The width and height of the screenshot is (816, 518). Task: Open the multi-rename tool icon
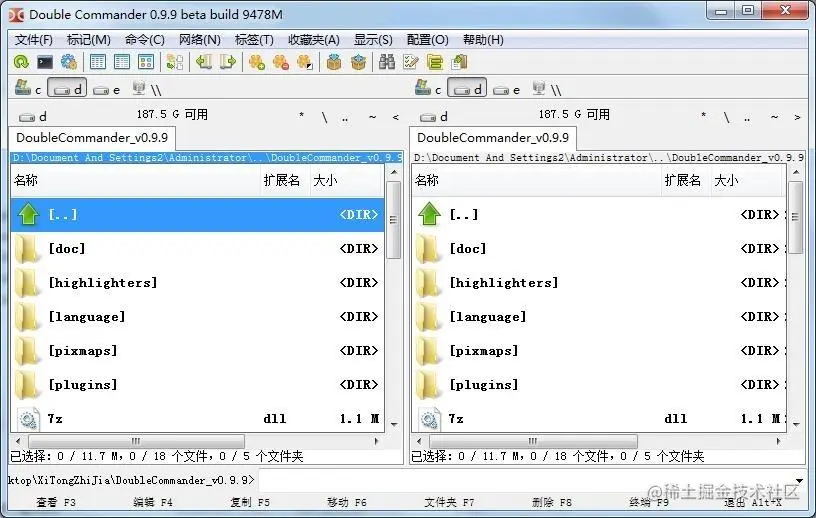pyautogui.click(x=411, y=62)
